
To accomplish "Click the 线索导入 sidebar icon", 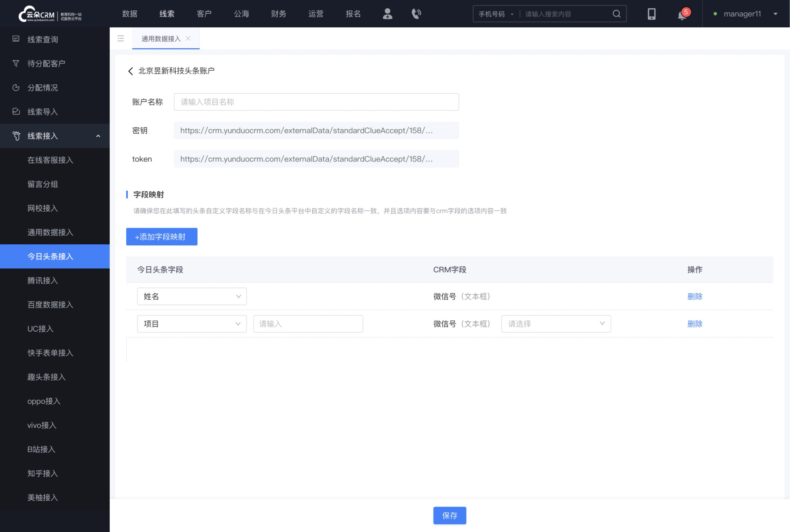I will pos(15,112).
